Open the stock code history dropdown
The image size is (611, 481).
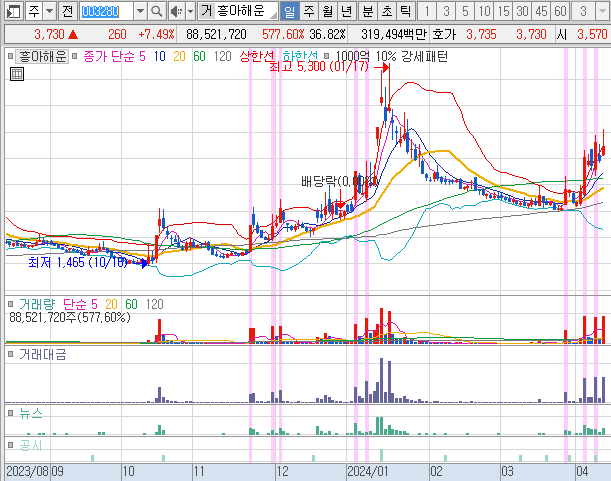tap(140, 11)
